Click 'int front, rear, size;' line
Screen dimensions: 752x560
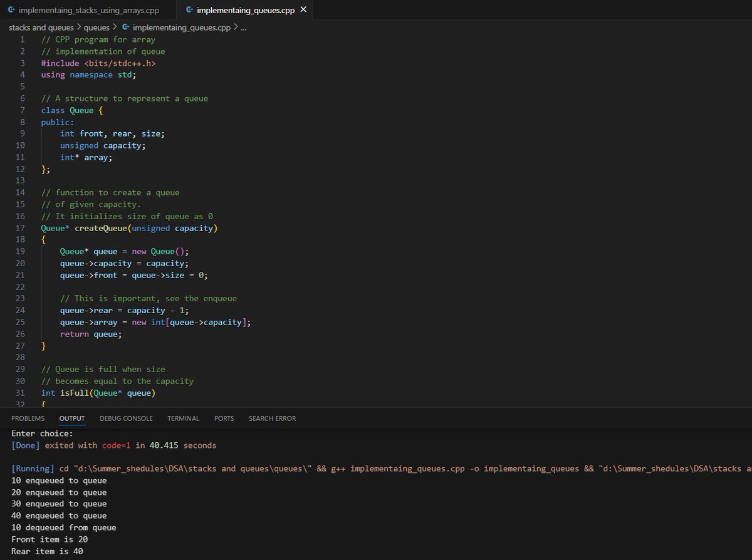[x=112, y=133]
